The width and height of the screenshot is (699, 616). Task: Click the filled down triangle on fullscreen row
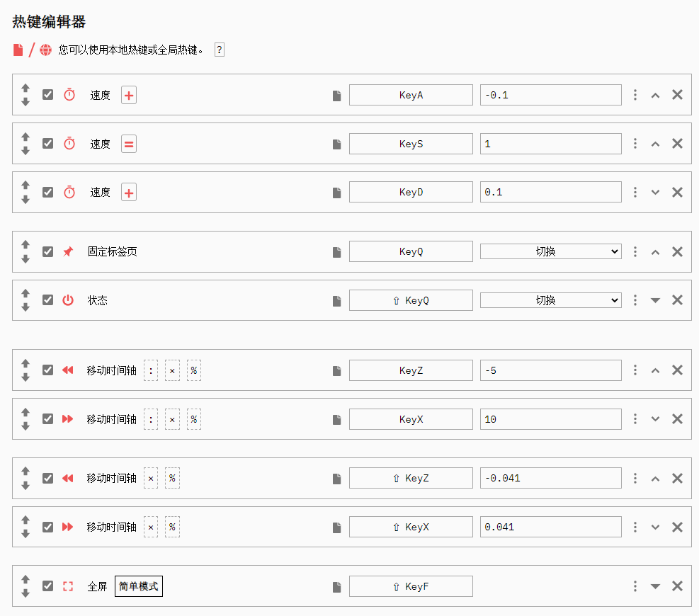(655, 586)
